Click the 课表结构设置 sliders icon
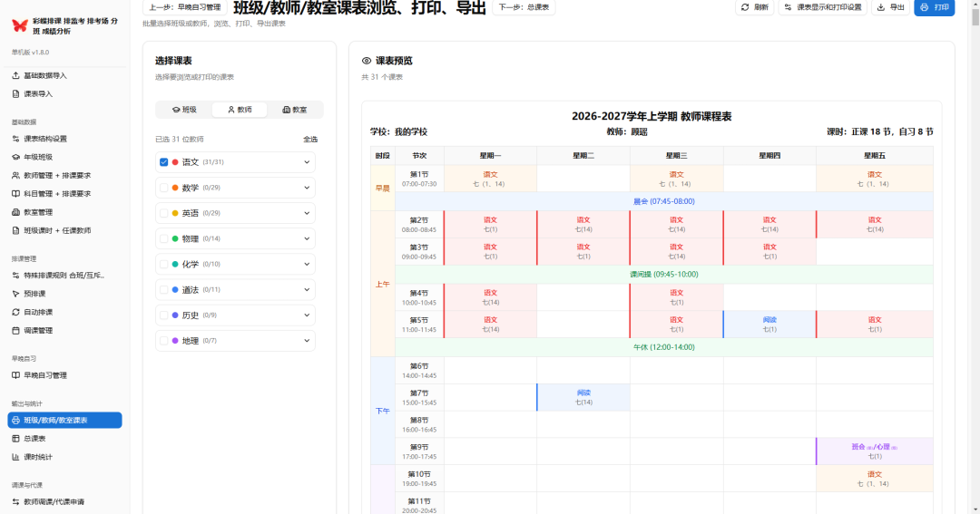This screenshot has width=980, height=514. click(x=15, y=139)
